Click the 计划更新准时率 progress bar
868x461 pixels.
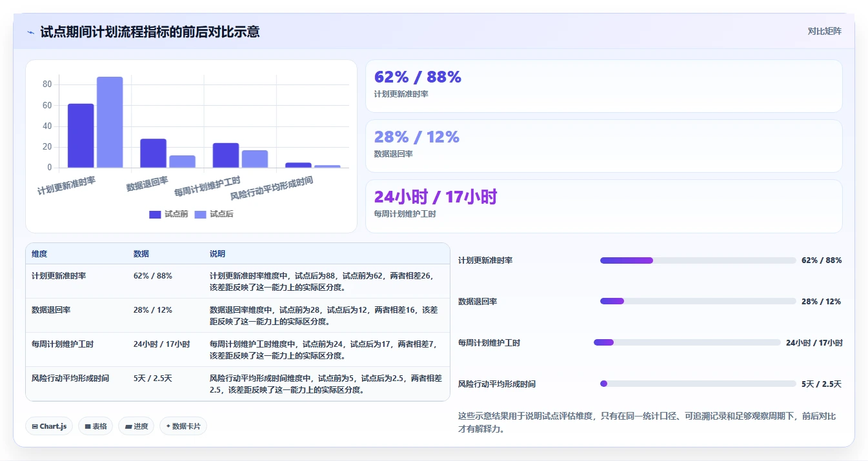[x=698, y=260]
